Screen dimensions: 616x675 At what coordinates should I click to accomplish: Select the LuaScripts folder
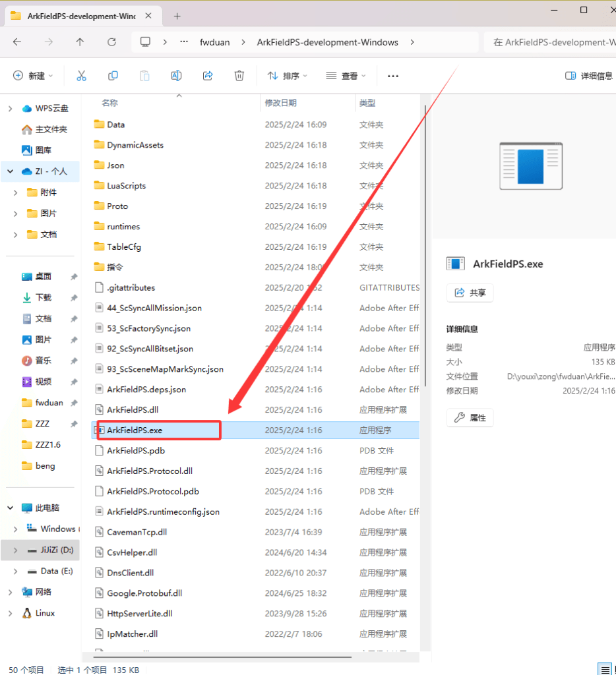click(126, 186)
